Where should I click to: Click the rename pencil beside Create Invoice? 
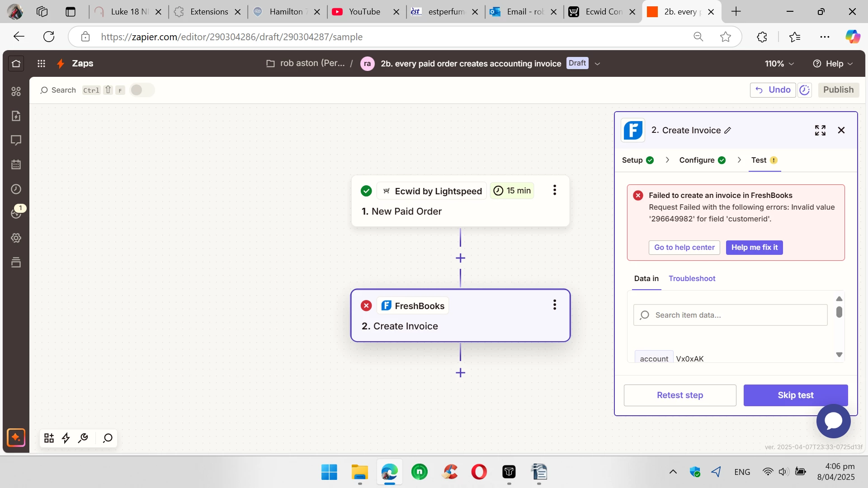(x=727, y=131)
